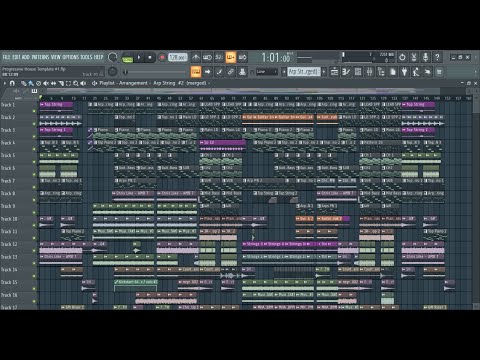Toggle mute LED on Track 1
480x360 pixels.
tap(34, 111)
